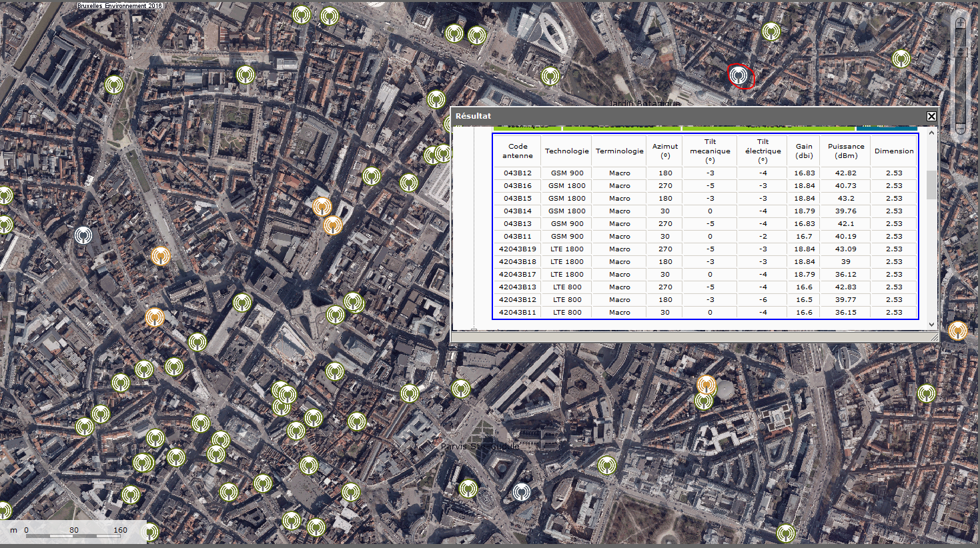Screen dimensions: 980x548
Task: Select green antenna marker left of the zoom slider
Action: click(x=901, y=59)
